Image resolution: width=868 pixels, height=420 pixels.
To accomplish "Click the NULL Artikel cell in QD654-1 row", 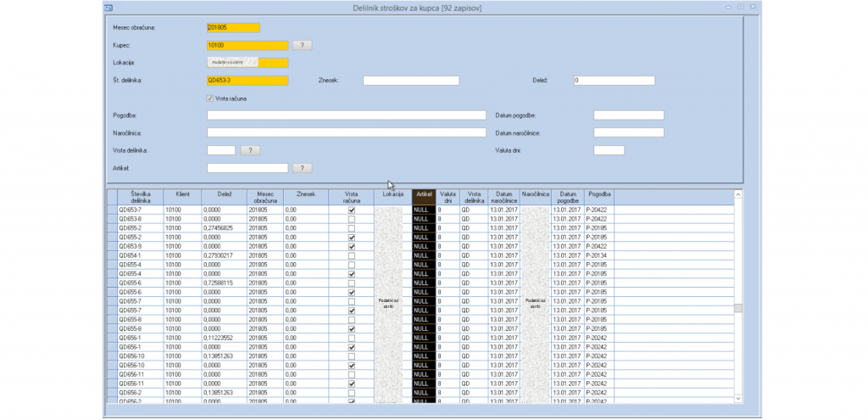I will pos(424,255).
